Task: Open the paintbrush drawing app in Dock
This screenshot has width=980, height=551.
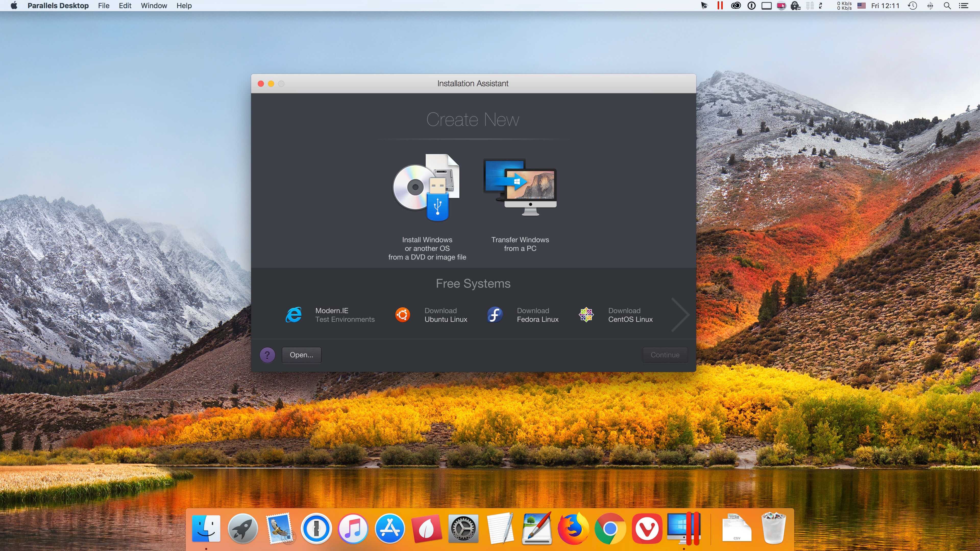Action: pos(537,529)
